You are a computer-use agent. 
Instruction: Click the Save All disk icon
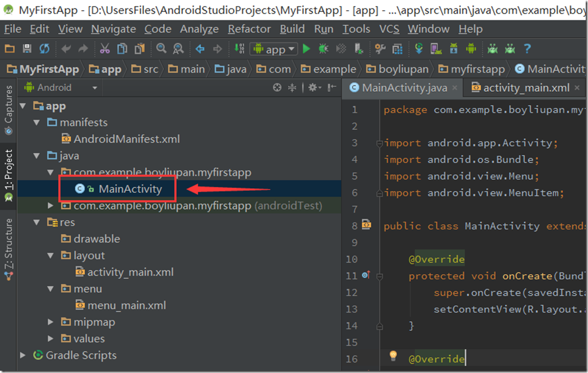[x=27, y=49]
